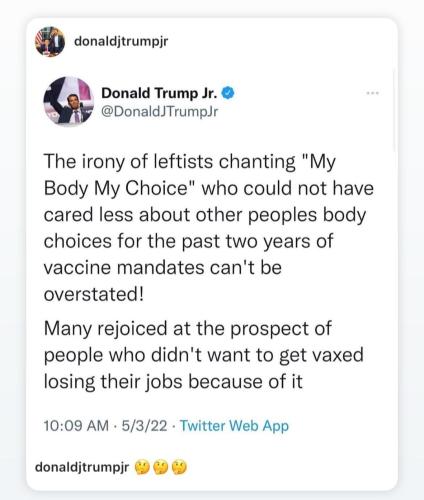Click the donaldjtrumpjr caption username
The image size is (424, 500).
pos(82,467)
